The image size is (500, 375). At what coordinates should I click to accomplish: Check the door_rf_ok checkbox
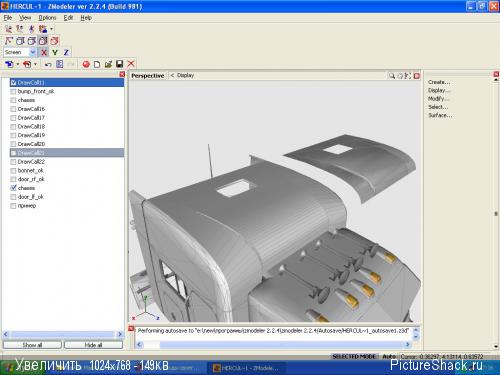tap(13, 179)
